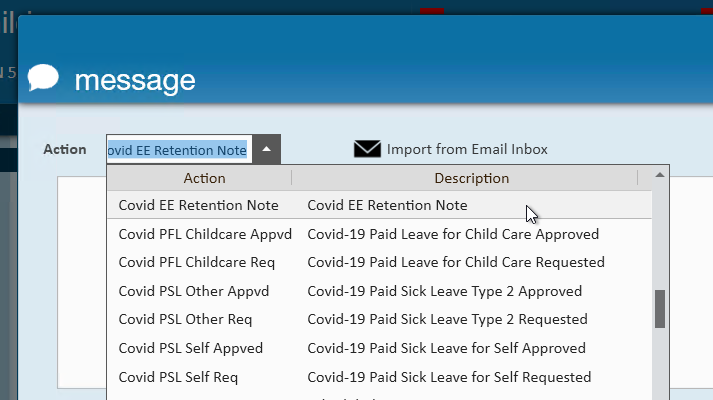The image size is (713, 400).
Task: Click the email envelope icon
Action: (x=367, y=150)
